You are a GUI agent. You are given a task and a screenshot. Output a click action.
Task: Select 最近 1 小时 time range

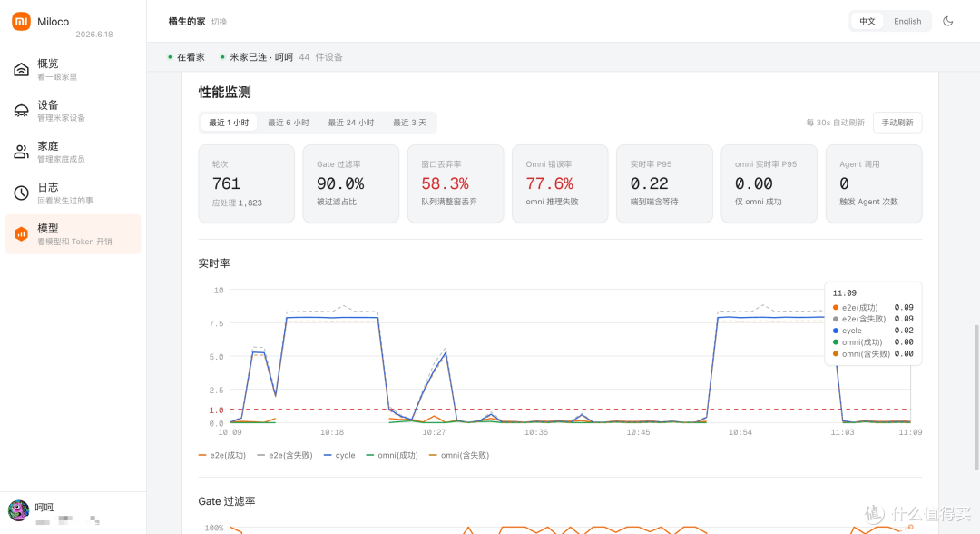(229, 123)
